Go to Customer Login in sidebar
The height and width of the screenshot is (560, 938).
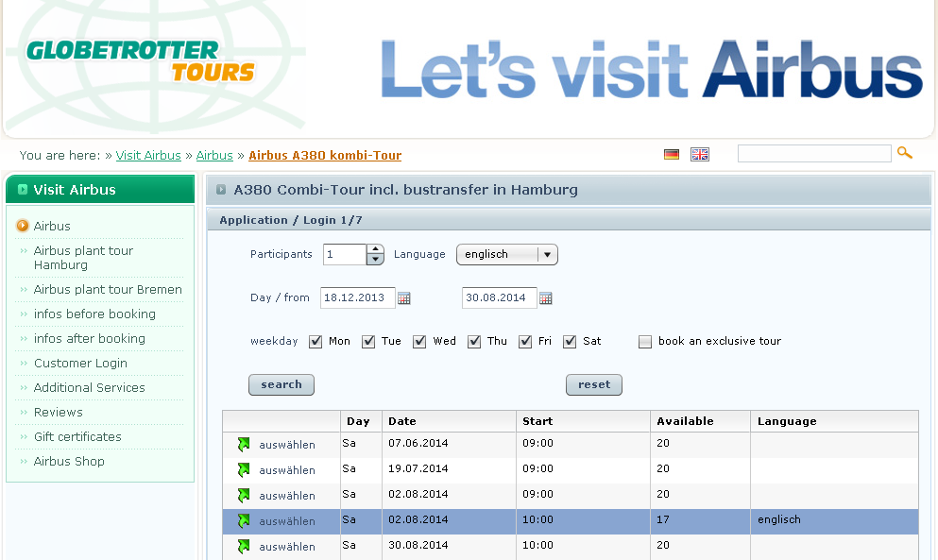coord(80,364)
